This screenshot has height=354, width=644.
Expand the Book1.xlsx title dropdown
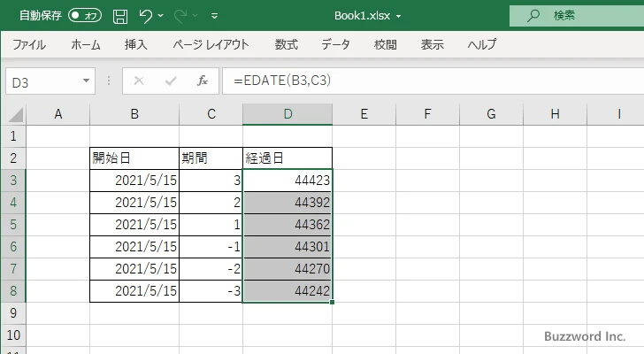[398, 17]
